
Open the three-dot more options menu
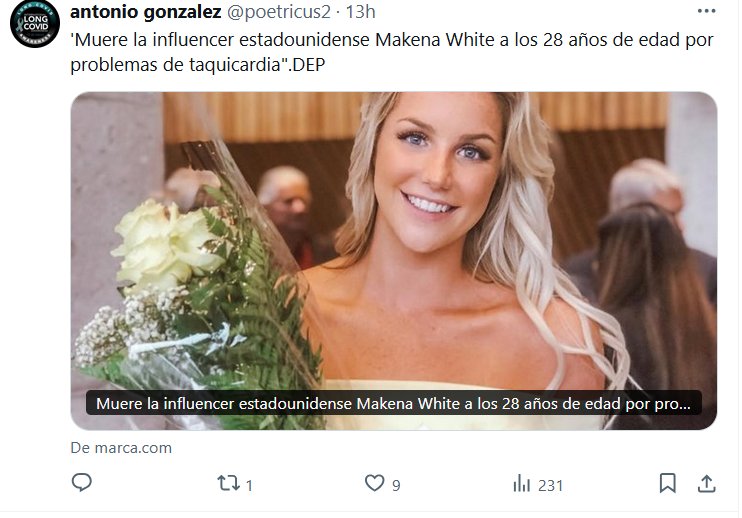706,11
